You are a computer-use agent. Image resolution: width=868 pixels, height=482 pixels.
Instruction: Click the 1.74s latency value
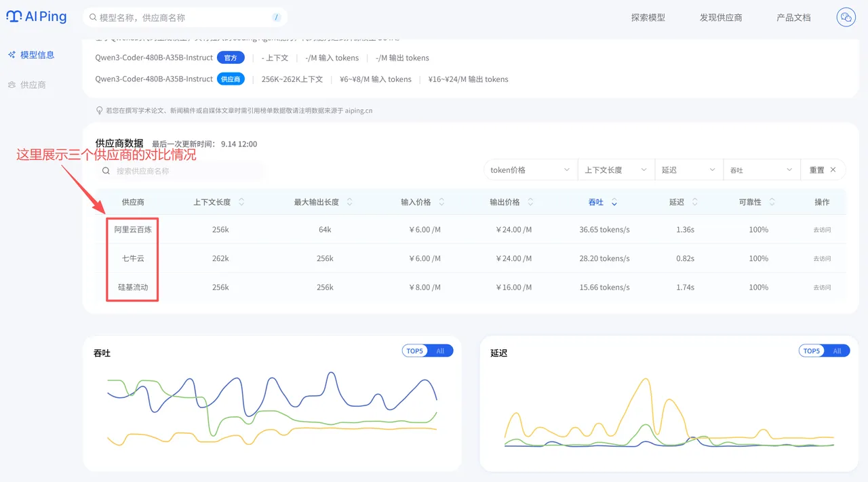pos(685,287)
